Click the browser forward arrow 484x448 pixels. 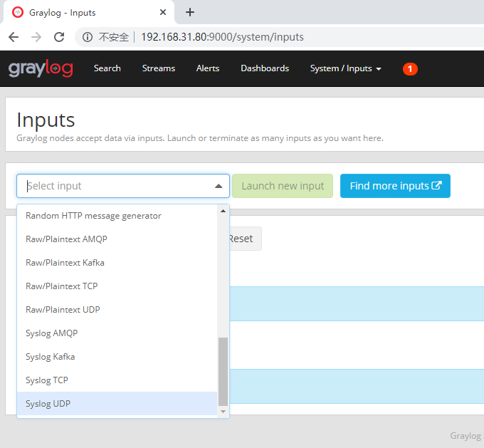click(x=36, y=37)
